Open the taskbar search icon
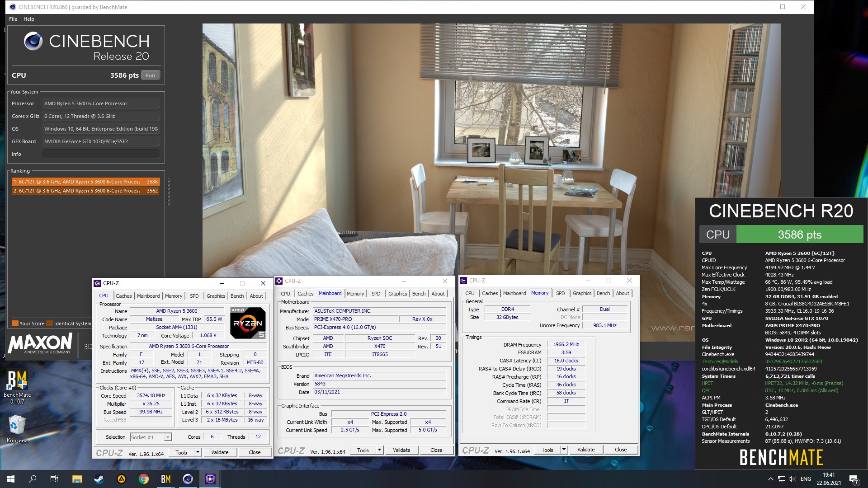868x488 pixels. [x=33, y=479]
